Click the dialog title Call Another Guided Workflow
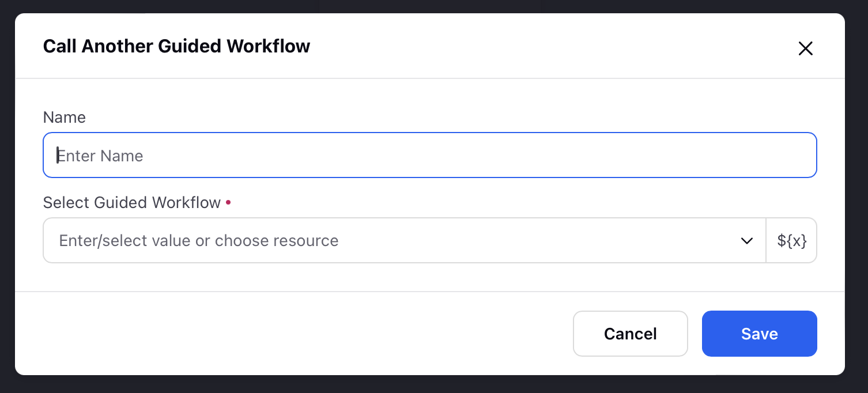 (176, 46)
